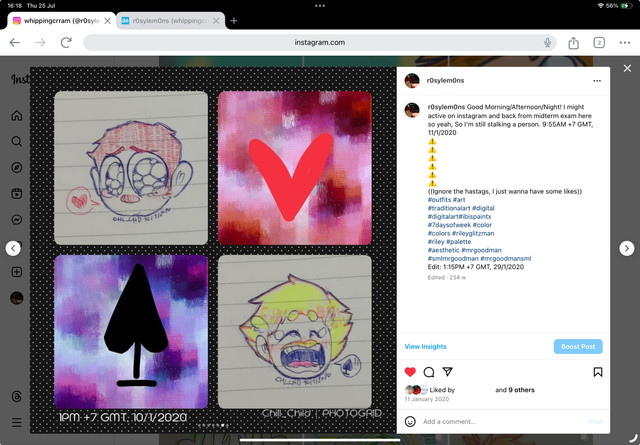Screen dimensions: 640x445
Task: Open the #rileyglitzman hashtag
Action: 473,234
